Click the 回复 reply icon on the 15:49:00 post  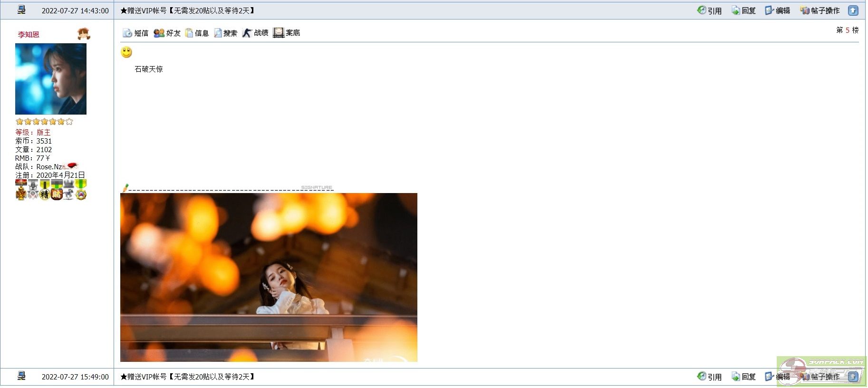736,376
